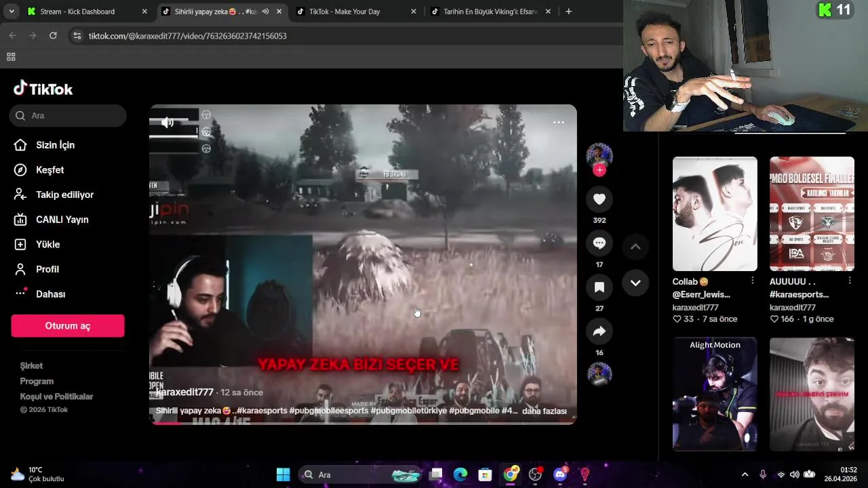Click karaxedit777 username in video caption
The width and height of the screenshot is (868, 488).
[184, 392]
